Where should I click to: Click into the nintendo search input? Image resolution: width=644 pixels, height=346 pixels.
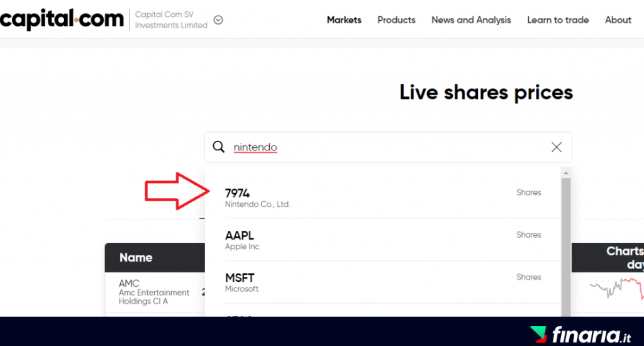click(388, 147)
